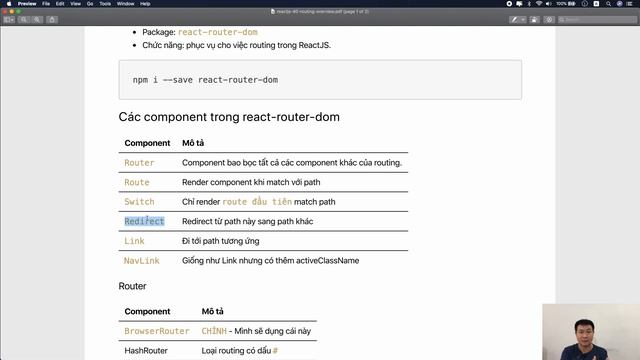Click the Rotate toolbar button
The image size is (640, 360).
[534, 20]
